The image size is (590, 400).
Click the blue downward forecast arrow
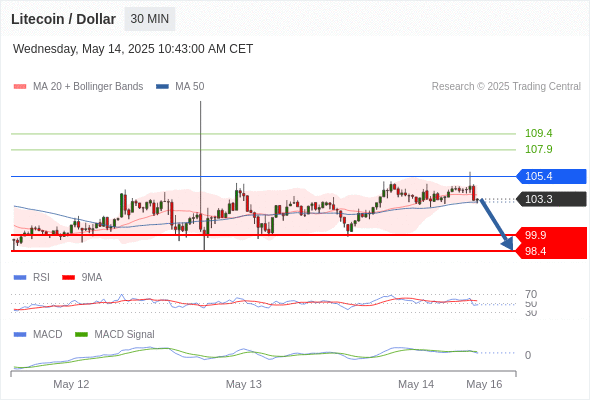[496, 225]
